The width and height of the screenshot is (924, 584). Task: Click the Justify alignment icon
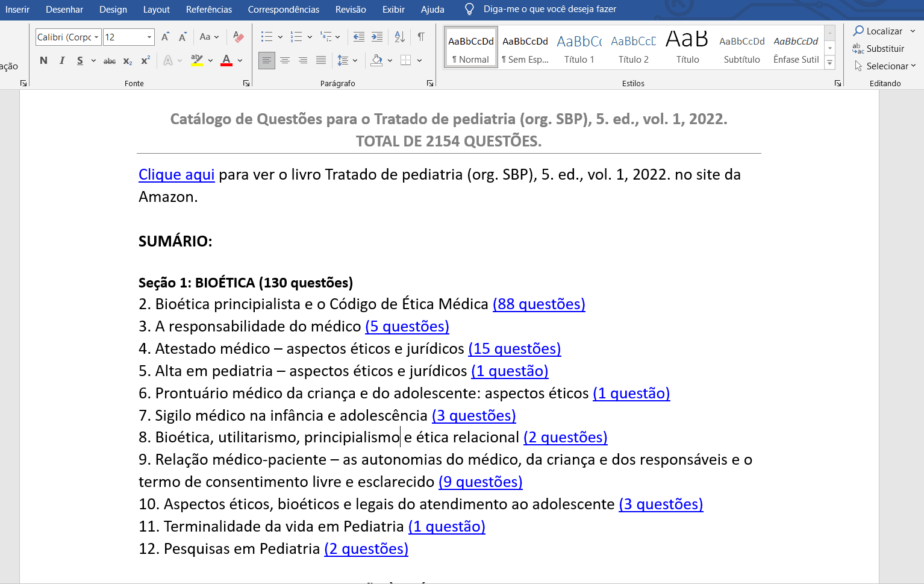tap(321, 61)
